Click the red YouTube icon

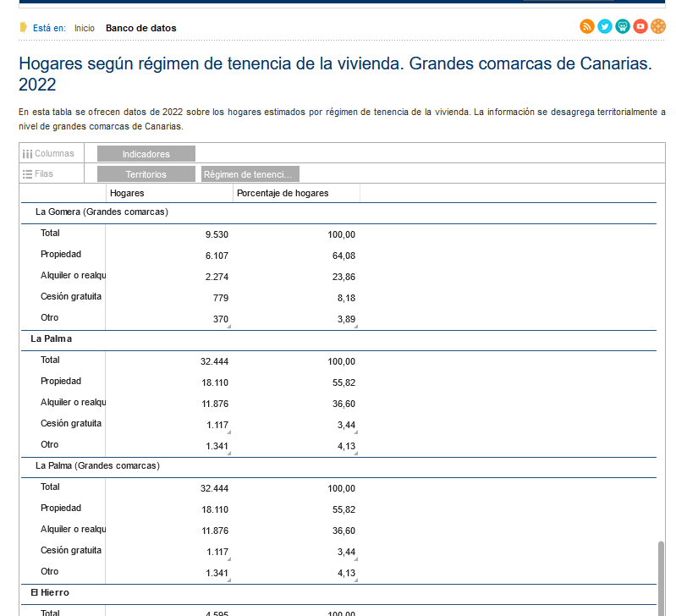tap(640, 26)
